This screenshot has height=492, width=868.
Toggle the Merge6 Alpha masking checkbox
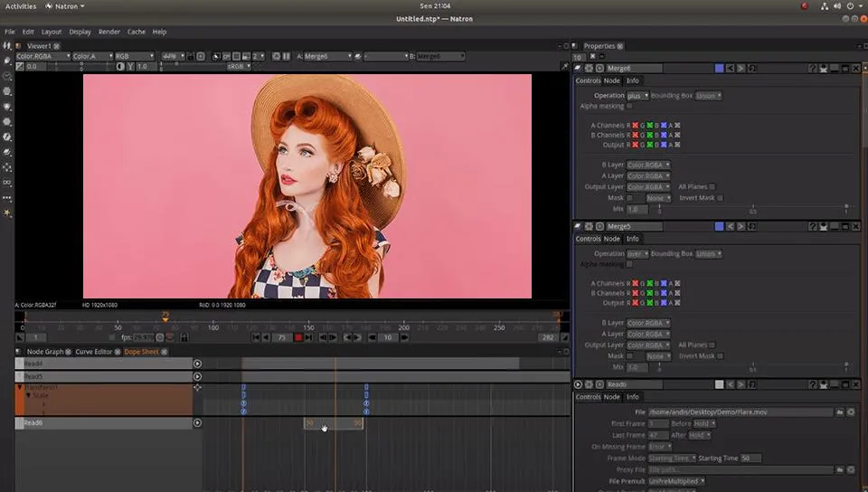tap(629, 106)
